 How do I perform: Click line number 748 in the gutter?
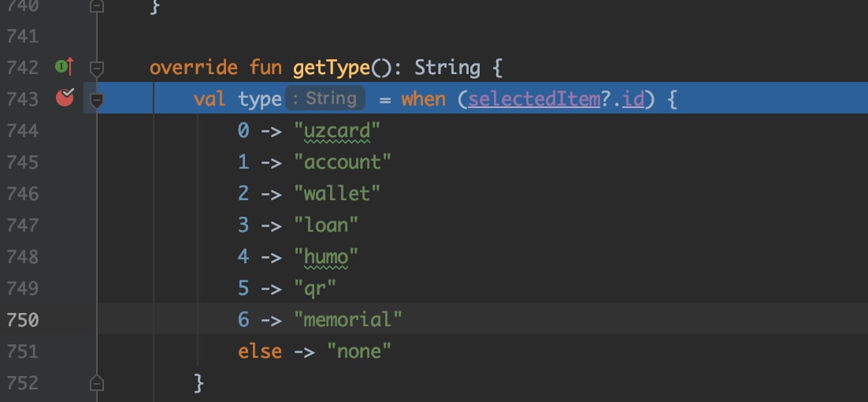(x=23, y=257)
